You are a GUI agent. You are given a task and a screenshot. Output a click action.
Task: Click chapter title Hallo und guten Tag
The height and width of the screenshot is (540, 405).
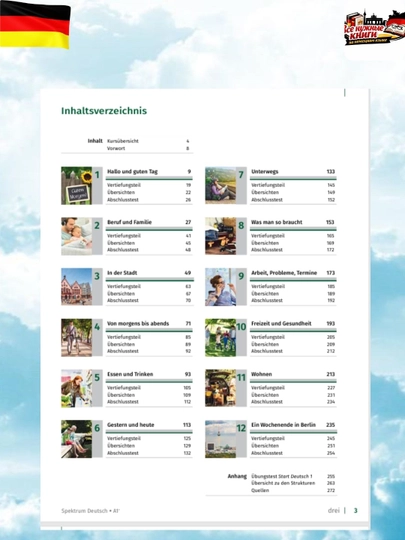point(132,172)
